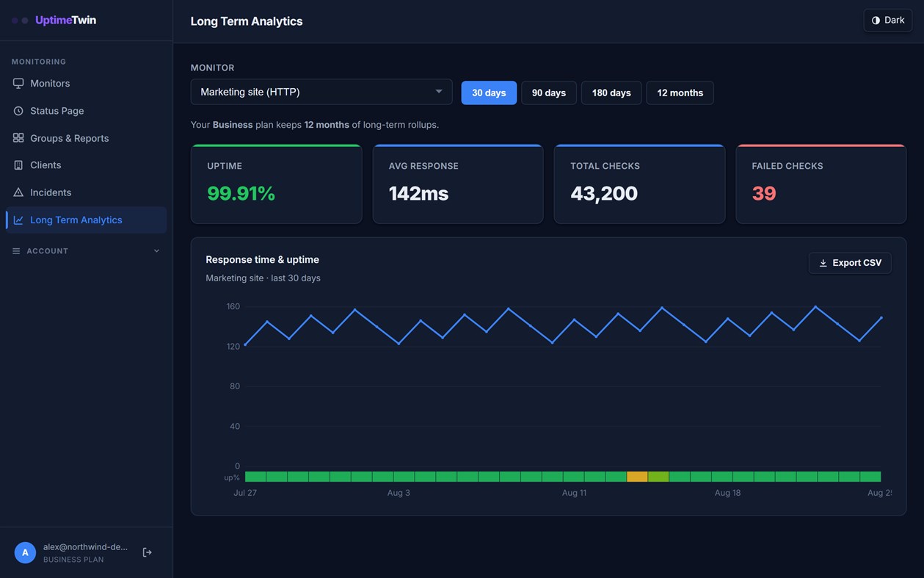Viewport: 924px width, 578px height.
Task: Click the avatar circle with letter A
Action: click(x=25, y=552)
